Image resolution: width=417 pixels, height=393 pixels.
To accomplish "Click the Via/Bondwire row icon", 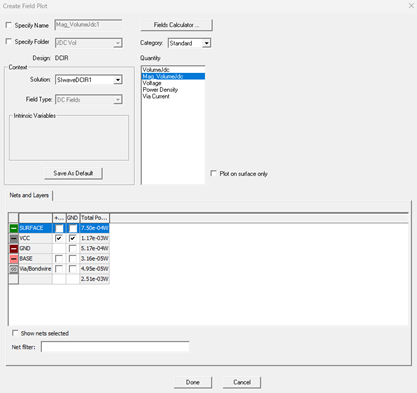I will click(14, 269).
